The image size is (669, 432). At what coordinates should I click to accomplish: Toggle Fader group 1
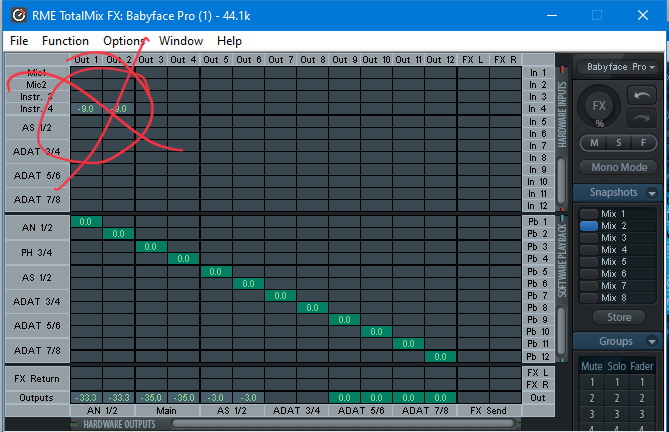642,382
